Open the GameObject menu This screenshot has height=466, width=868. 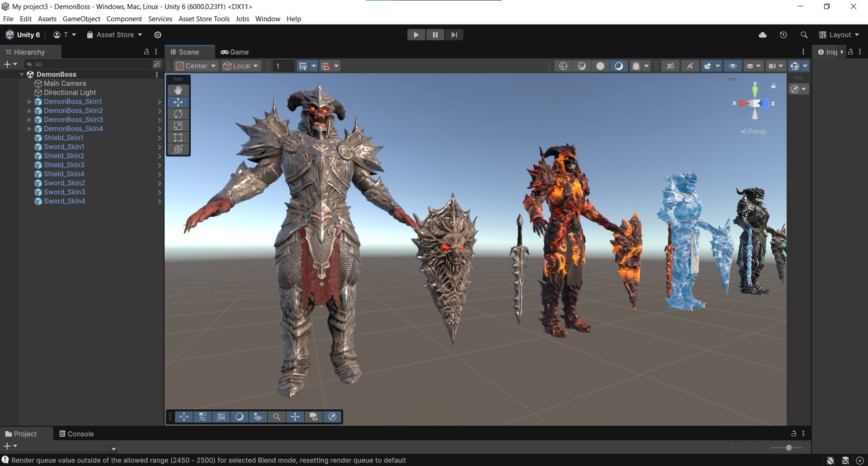81,19
